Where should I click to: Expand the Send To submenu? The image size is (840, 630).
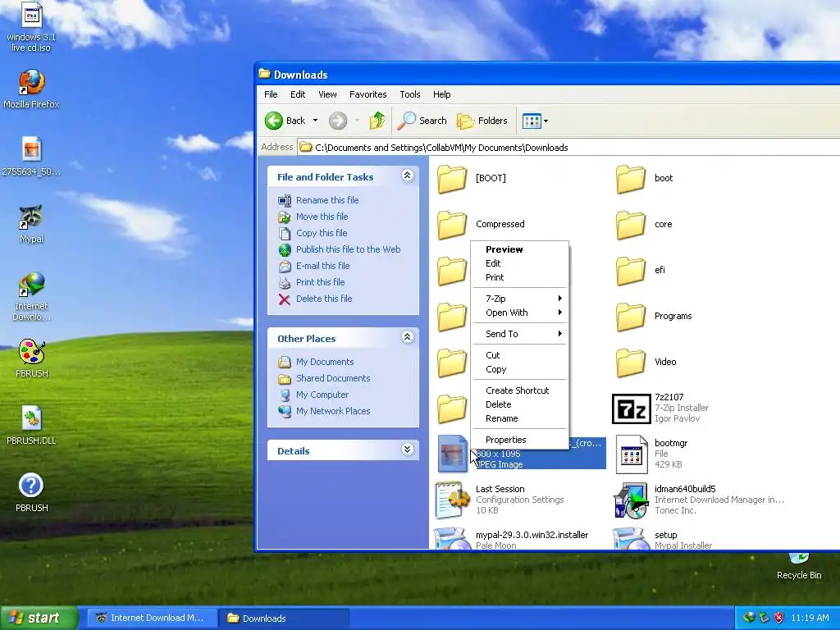point(519,334)
